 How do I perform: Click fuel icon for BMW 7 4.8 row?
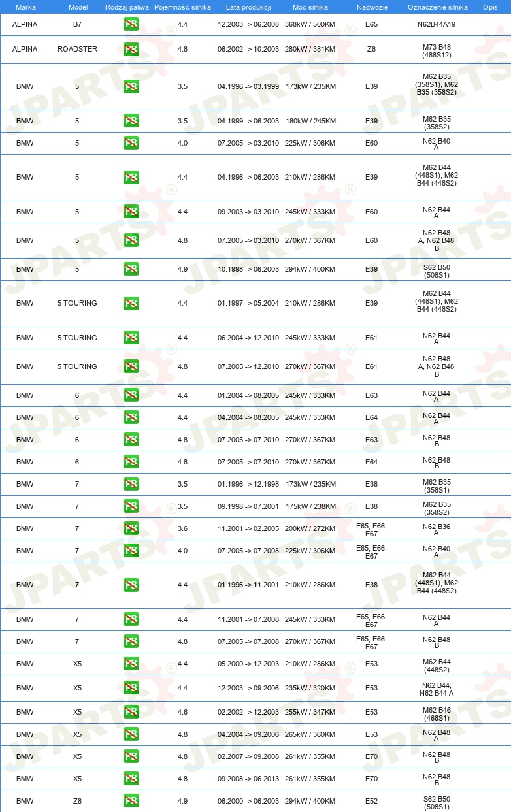pyautogui.click(x=131, y=641)
